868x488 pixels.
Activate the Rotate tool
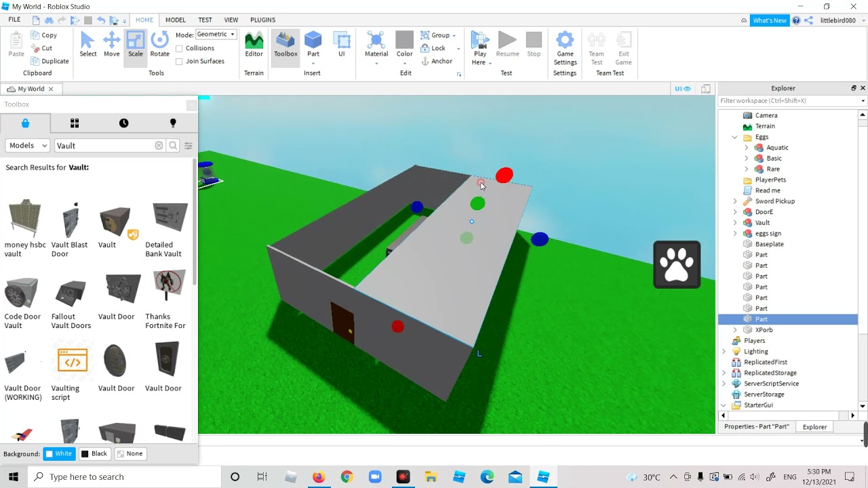[x=160, y=45]
